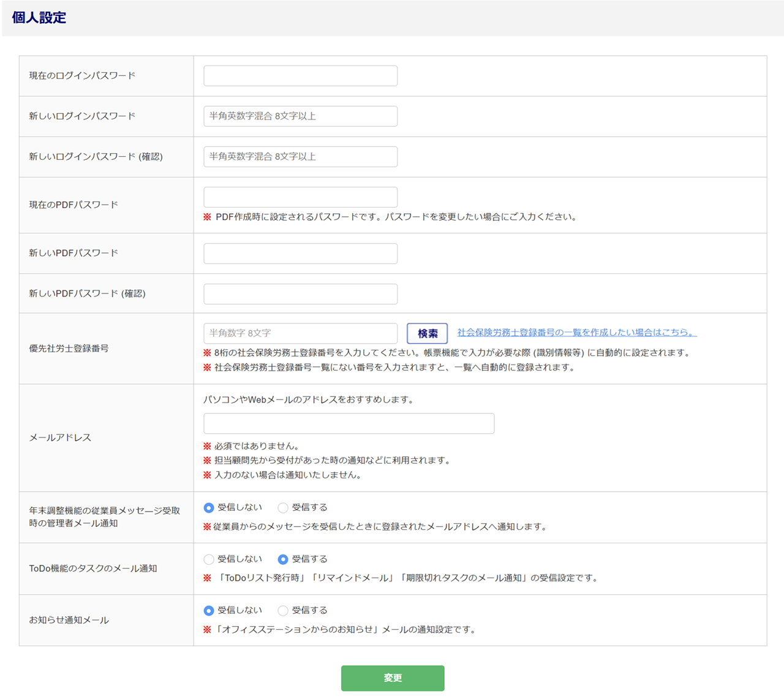Click the 個人設定 page heading
The height and width of the screenshot is (699, 784).
coord(39,18)
